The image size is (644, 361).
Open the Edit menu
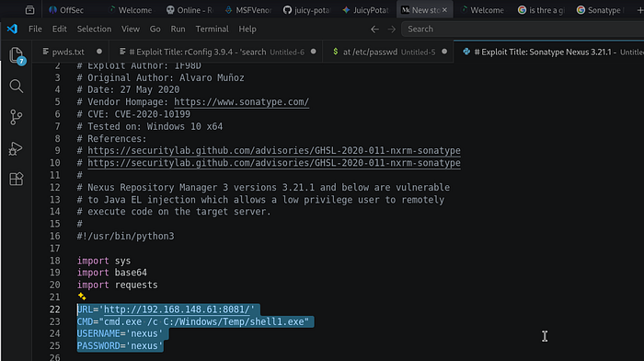pos(59,29)
